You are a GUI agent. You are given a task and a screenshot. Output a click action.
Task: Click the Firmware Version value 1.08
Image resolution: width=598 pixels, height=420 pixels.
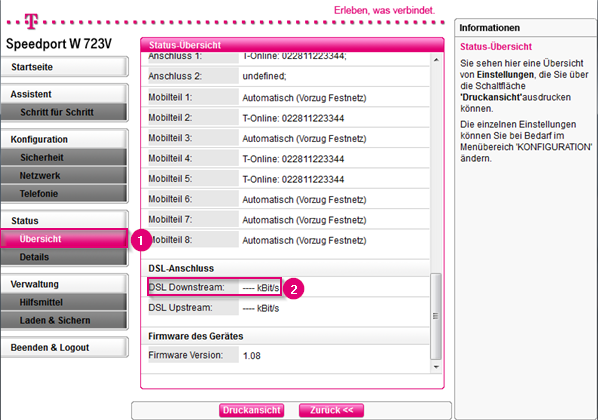pyautogui.click(x=252, y=356)
